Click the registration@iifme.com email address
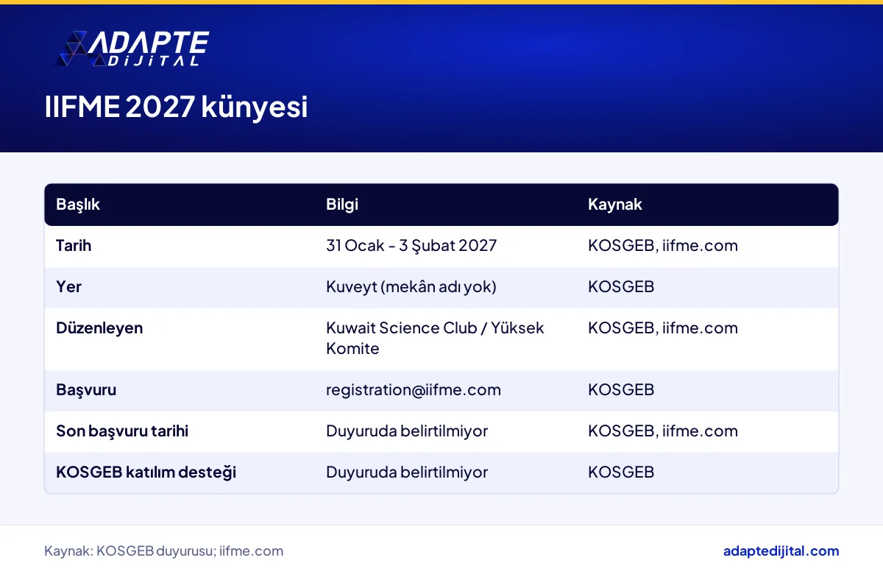The width and height of the screenshot is (883, 588). (x=414, y=390)
